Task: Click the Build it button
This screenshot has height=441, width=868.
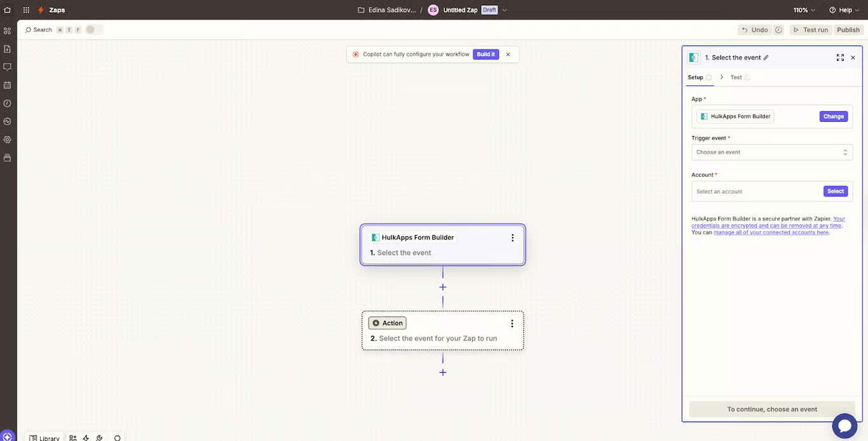Action: tap(485, 55)
